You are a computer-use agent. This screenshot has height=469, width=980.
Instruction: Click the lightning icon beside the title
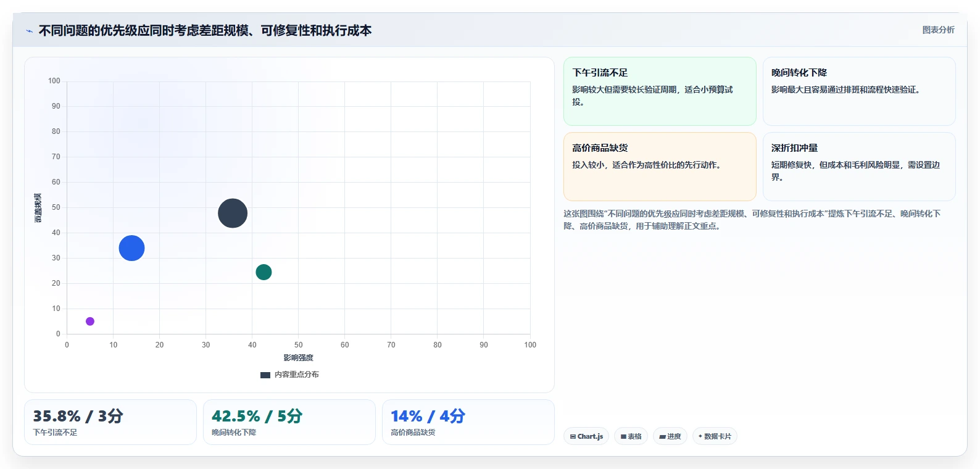pos(29,31)
